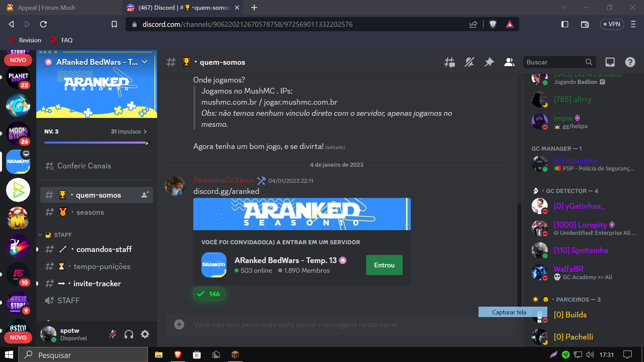Open member [1000] Lorepity

[583, 228]
